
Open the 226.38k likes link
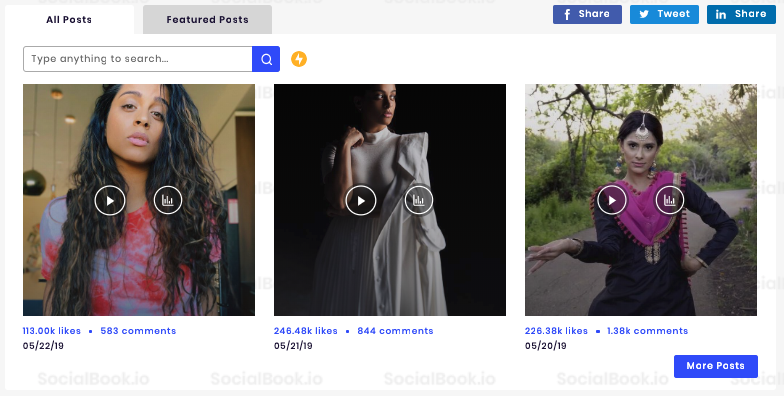(x=556, y=331)
